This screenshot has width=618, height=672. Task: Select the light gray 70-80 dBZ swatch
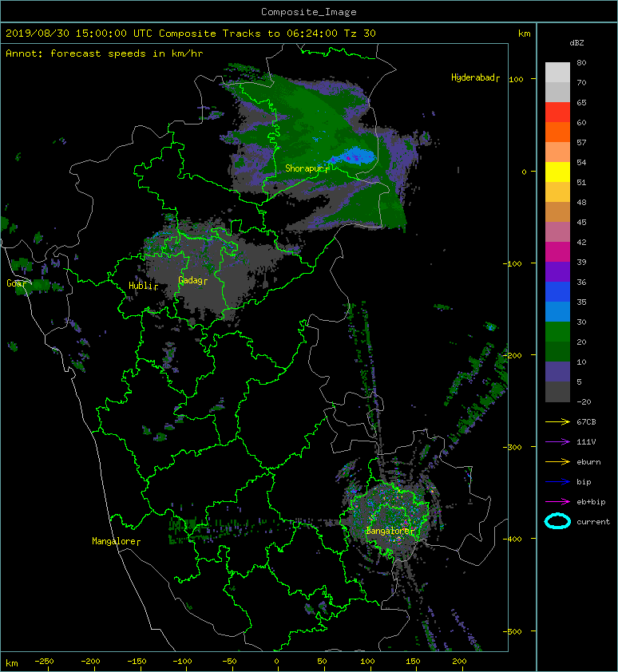[x=557, y=73]
